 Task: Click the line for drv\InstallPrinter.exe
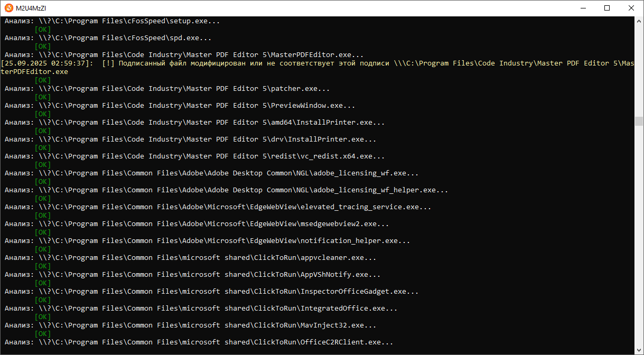point(191,139)
